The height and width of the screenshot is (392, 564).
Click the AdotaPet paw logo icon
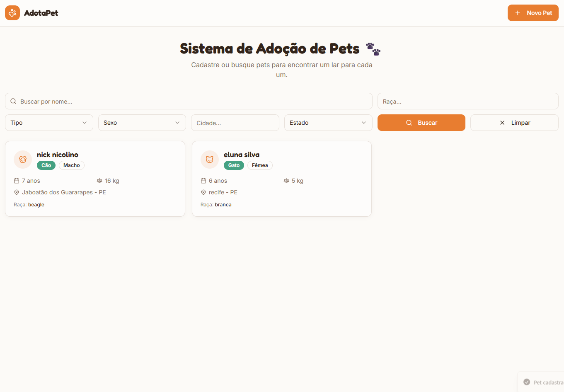pyautogui.click(x=12, y=13)
